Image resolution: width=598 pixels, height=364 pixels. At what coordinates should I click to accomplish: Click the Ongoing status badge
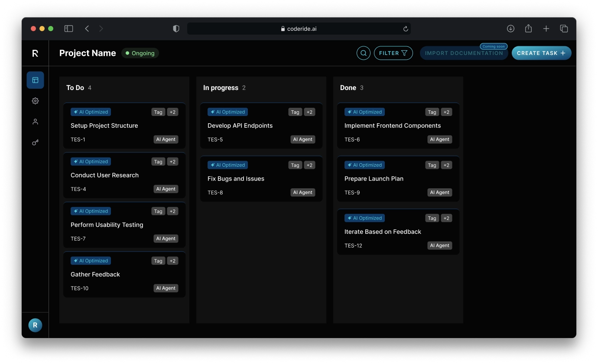[140, 53]
